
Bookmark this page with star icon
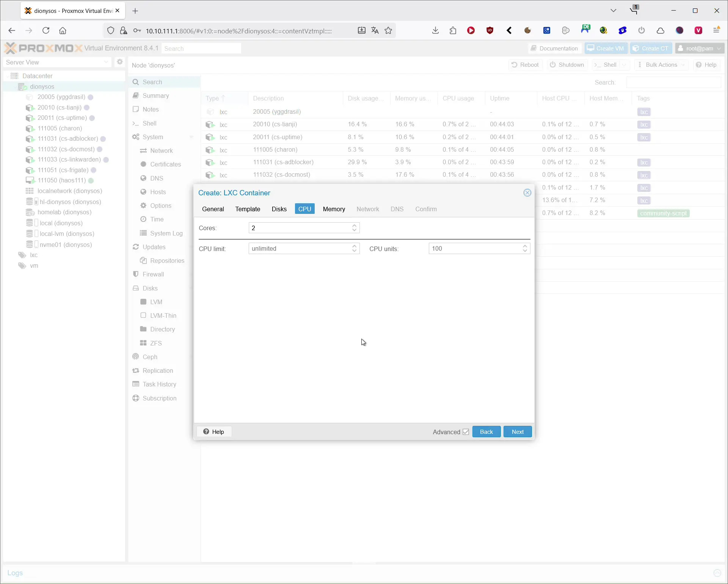(x=388, y=31)
